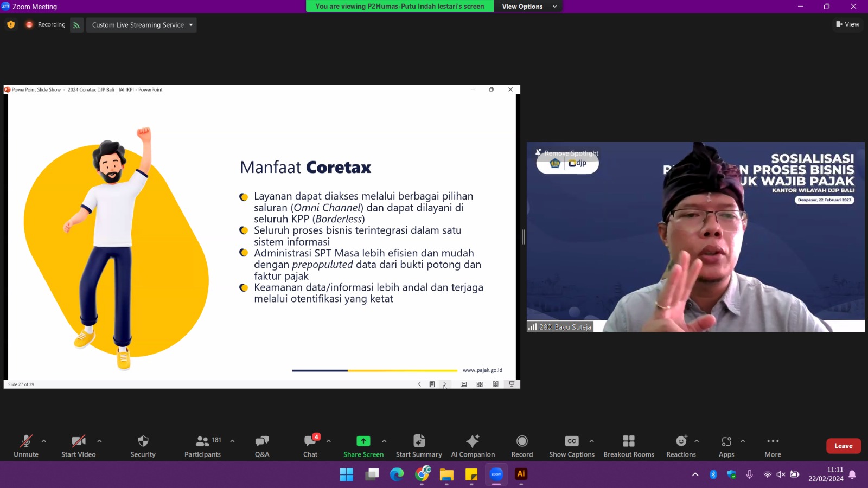The width and height of the screenshot is (868, 488).
Task: Click the red Leave button
Action: pyautogui.click(x=843, y=446)
